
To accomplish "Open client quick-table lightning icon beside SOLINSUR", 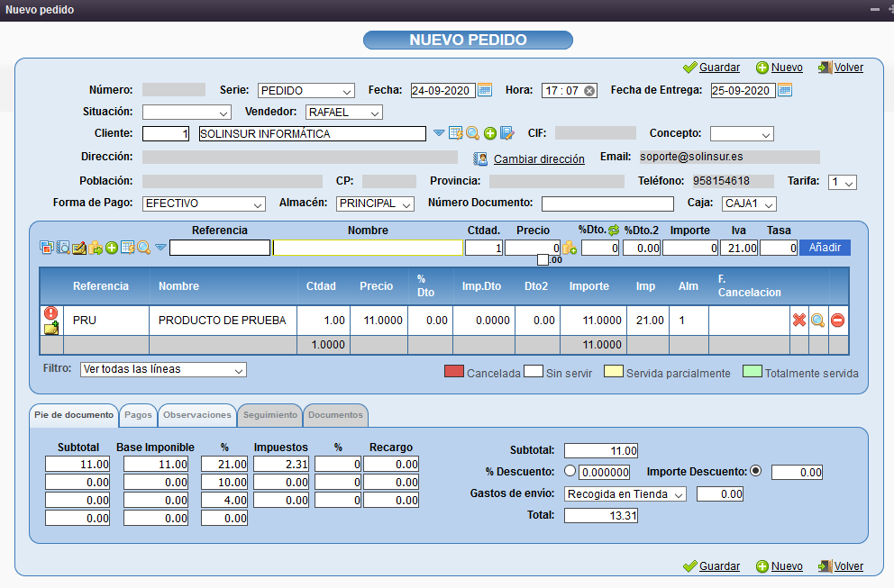I will 455,133.
